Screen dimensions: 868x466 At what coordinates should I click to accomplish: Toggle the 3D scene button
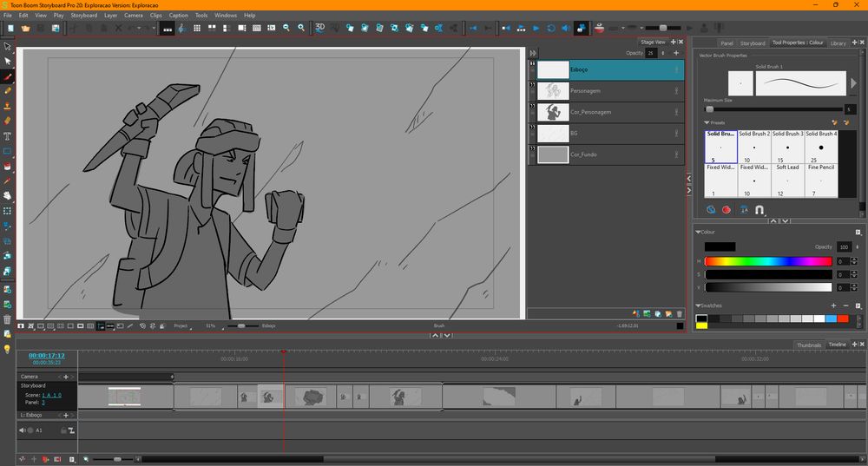point(319,28)
